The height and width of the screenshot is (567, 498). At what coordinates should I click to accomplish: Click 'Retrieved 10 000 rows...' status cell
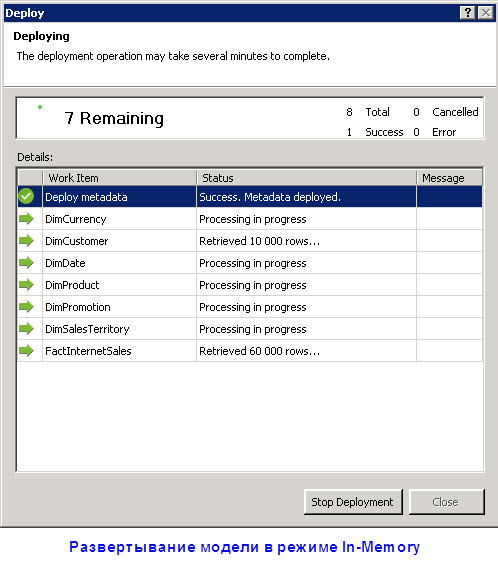(x=306, y=241)
